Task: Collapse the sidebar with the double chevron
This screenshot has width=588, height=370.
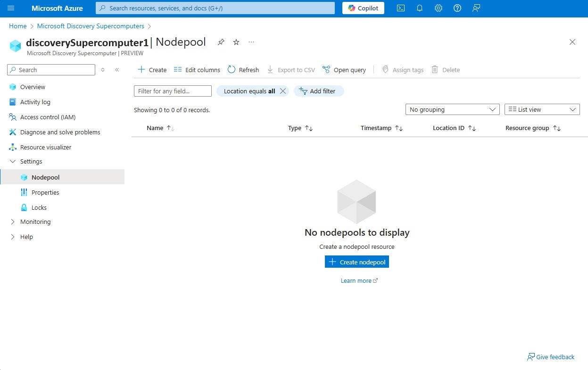Action: click(117, 70)
